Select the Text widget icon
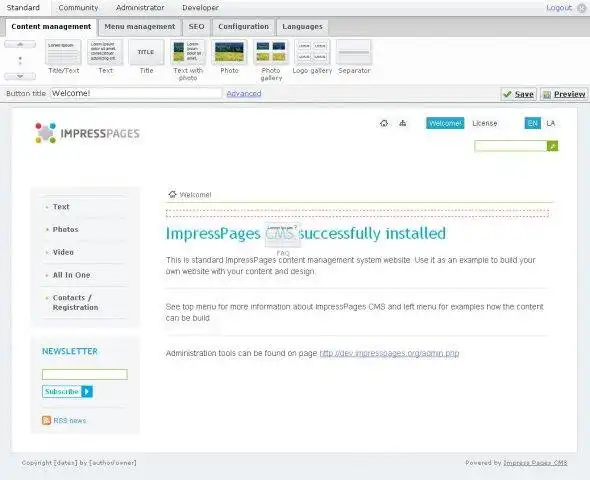Screen dimensions: 590x480 coord(105,52)
